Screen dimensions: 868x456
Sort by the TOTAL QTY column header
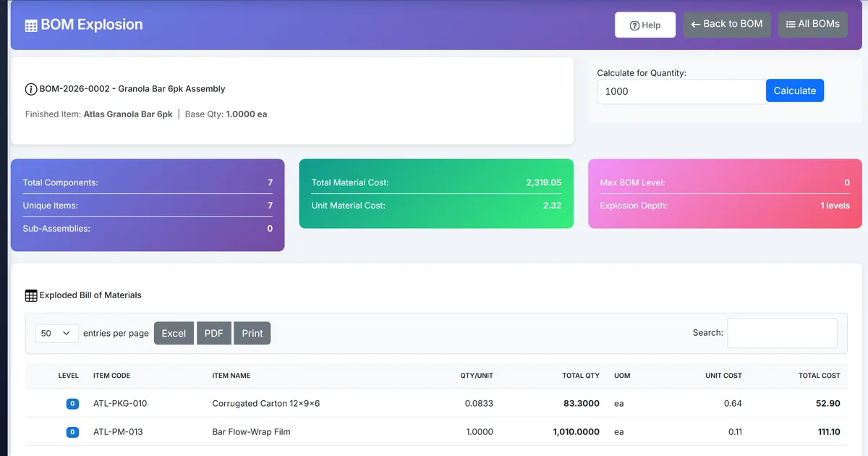point(581,376)
